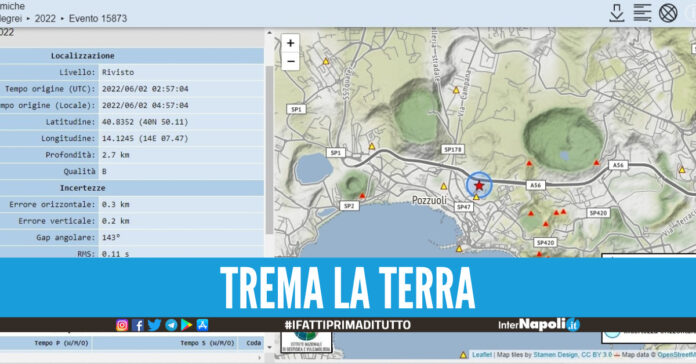This screenshot has width=696, height=364.
Task: Select the Livello value Rivisto
Action: pos(118,72)
